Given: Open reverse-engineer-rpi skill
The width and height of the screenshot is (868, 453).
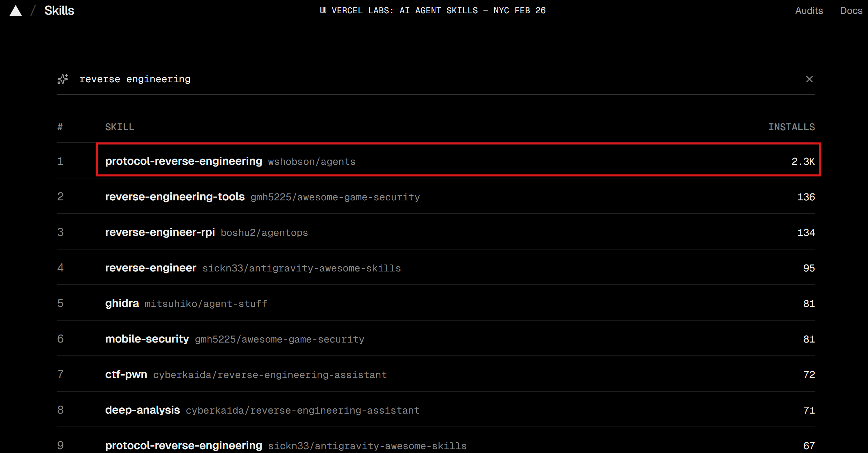Looking at the screenshot, I should (x=160, y=232).
